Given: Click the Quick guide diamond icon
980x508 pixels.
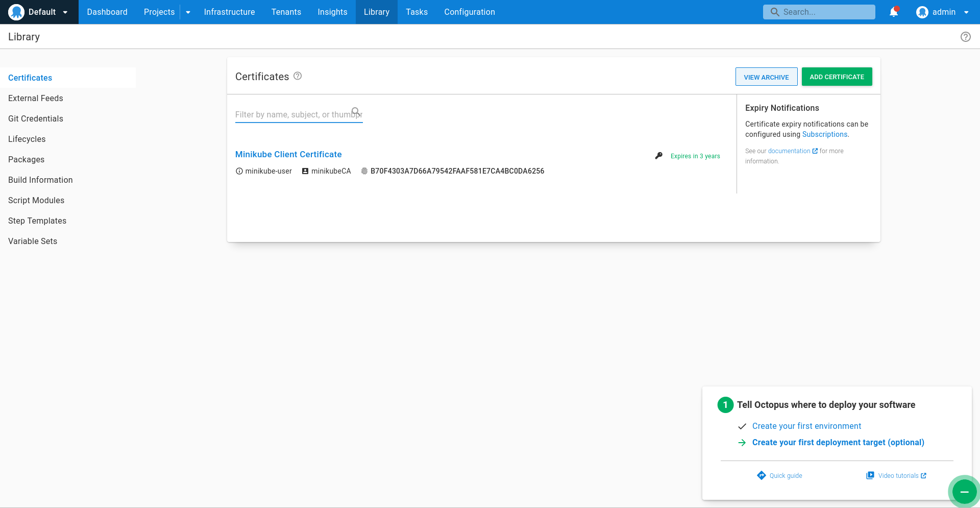Looking at the screenshot, I should click(762, 475).
